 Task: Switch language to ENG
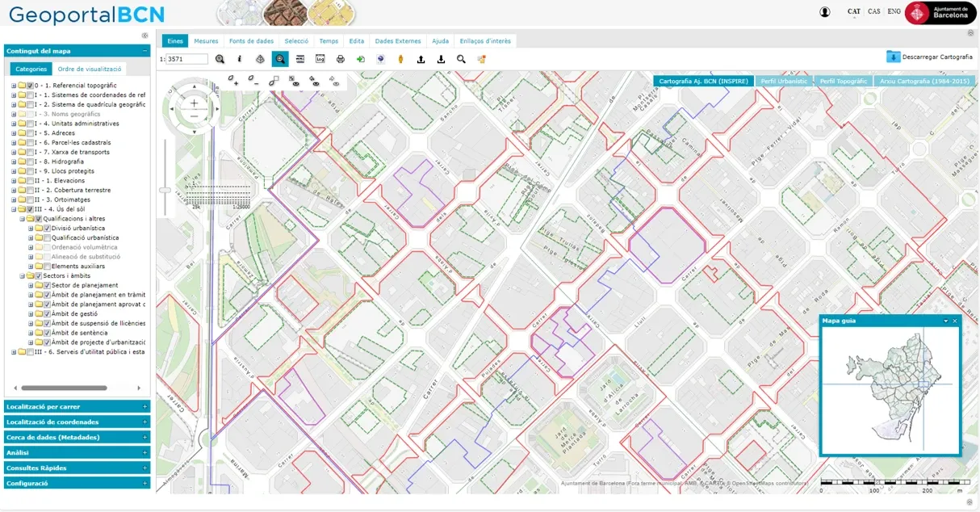894,12
